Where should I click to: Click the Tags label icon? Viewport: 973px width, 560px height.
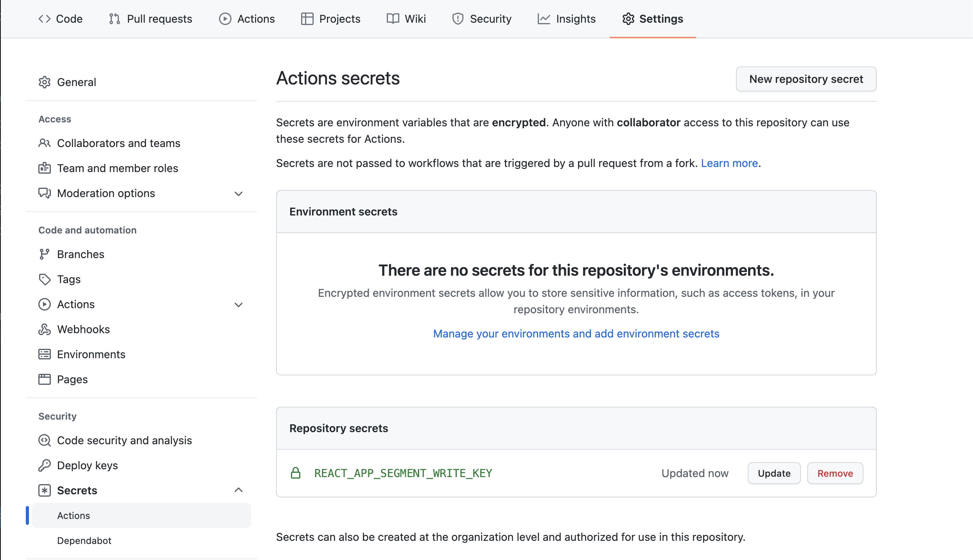pos(45,279)
